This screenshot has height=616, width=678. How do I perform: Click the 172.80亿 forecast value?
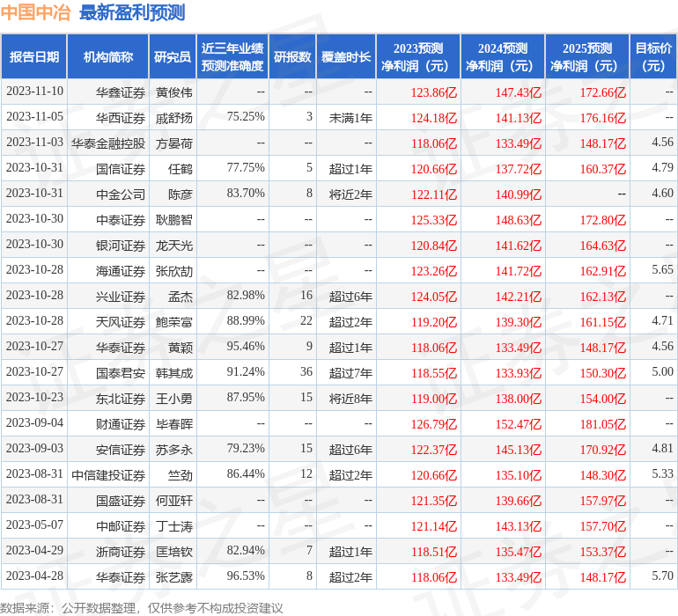(603, 220)
